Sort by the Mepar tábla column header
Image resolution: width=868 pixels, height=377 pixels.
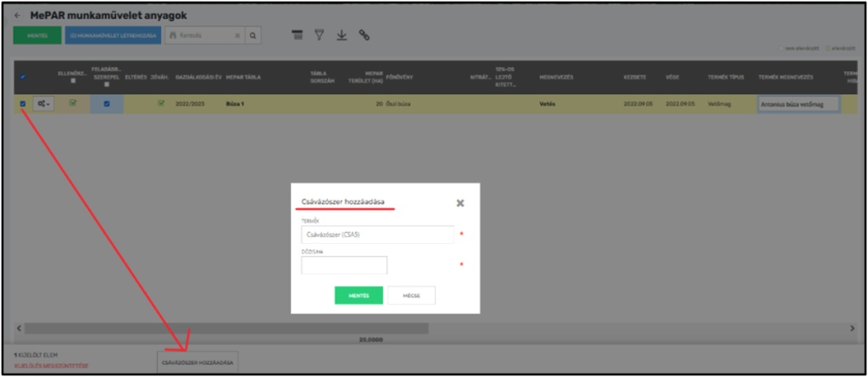243,77
